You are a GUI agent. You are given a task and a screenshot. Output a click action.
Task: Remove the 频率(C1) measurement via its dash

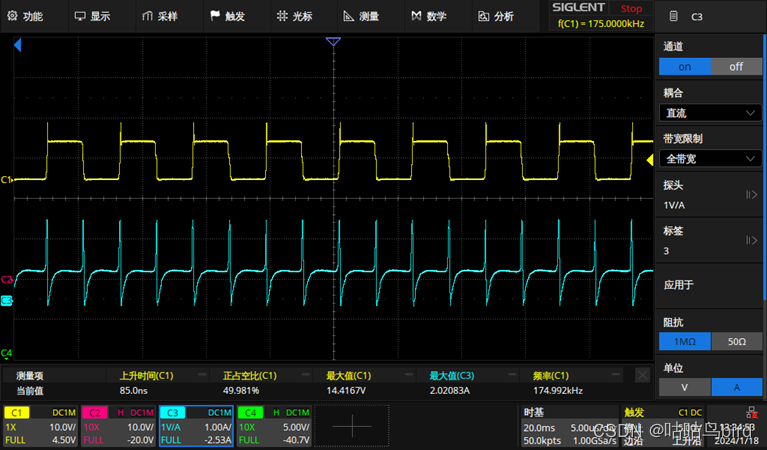pyautogui.click(x=615, y=375)
